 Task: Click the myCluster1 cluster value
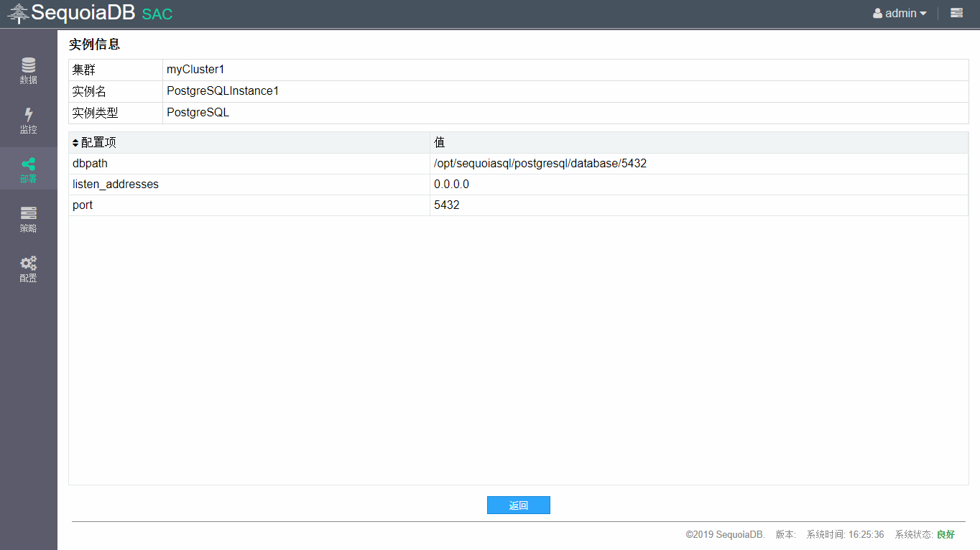[x=194, y=70]
